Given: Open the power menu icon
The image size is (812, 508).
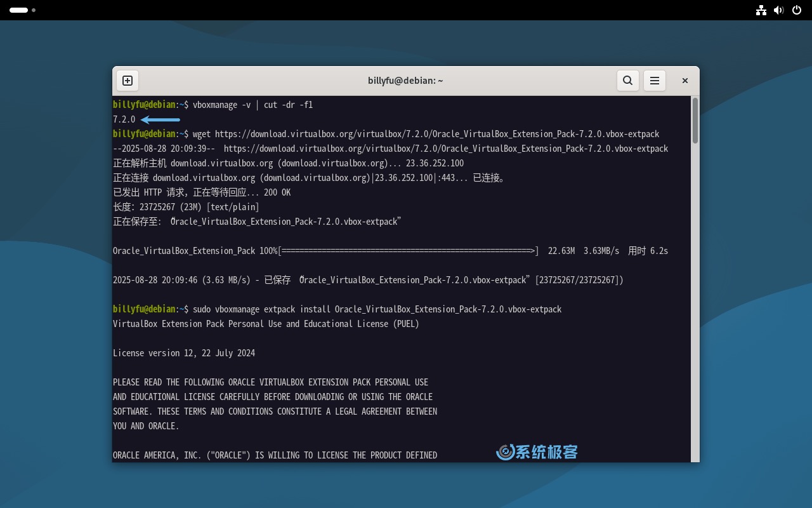Looking at the screenshot, I should pos(797,10).
